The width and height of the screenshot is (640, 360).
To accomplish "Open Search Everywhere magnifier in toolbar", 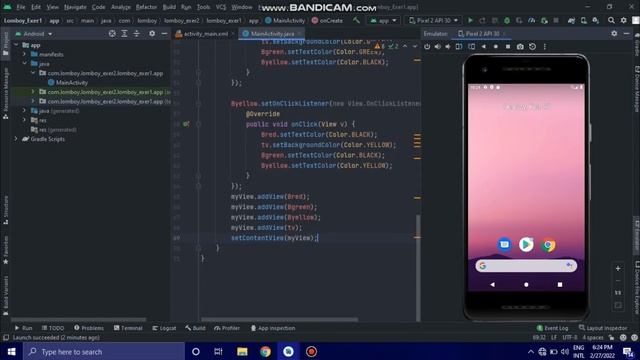I will [611, 20].
